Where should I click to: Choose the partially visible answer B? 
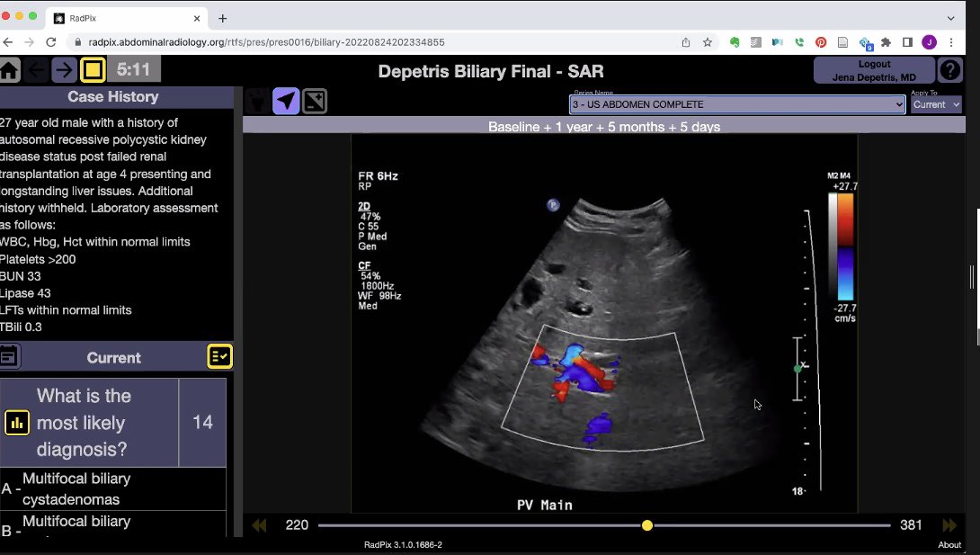[x=113, y=524]
